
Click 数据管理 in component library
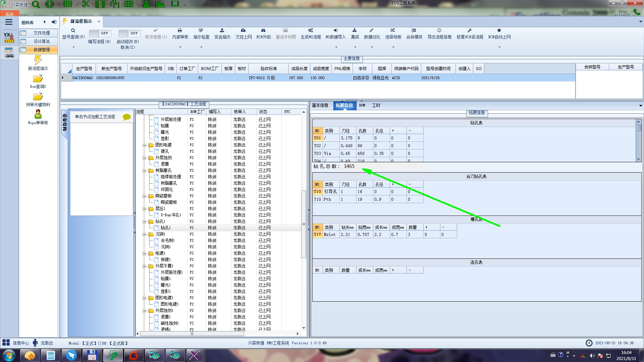[x=42, y=50]
